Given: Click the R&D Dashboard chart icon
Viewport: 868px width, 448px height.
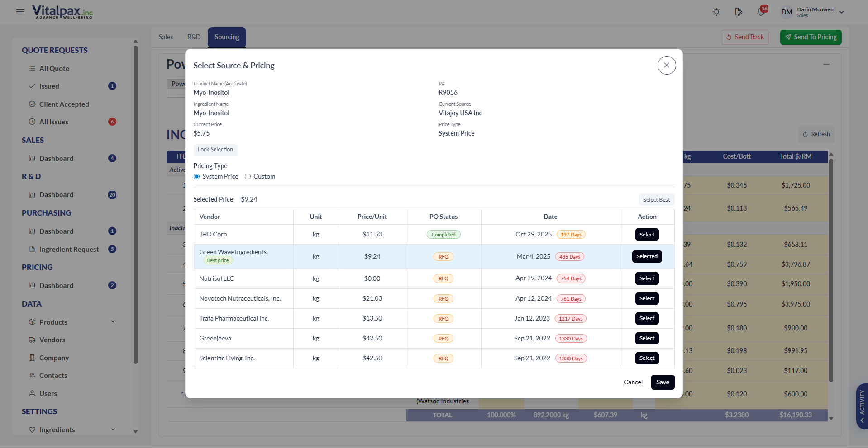Looking at the screenshot, I should tap(32, 195).
